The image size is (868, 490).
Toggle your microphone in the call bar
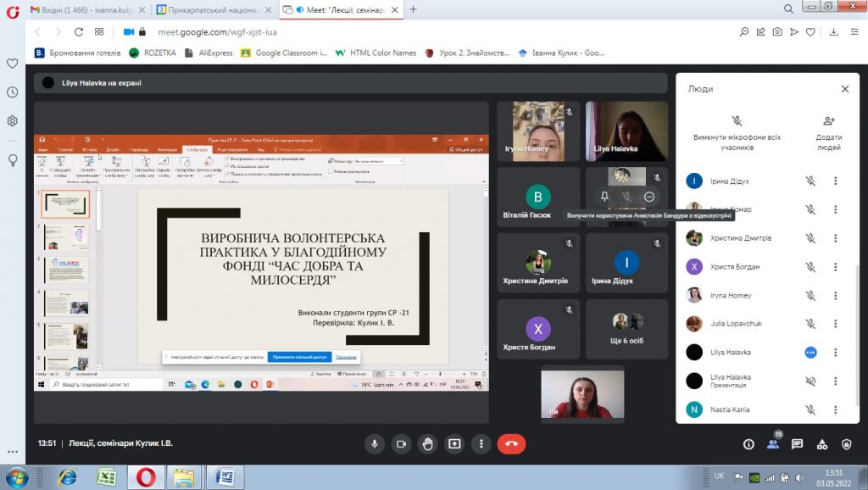point(374,443)
